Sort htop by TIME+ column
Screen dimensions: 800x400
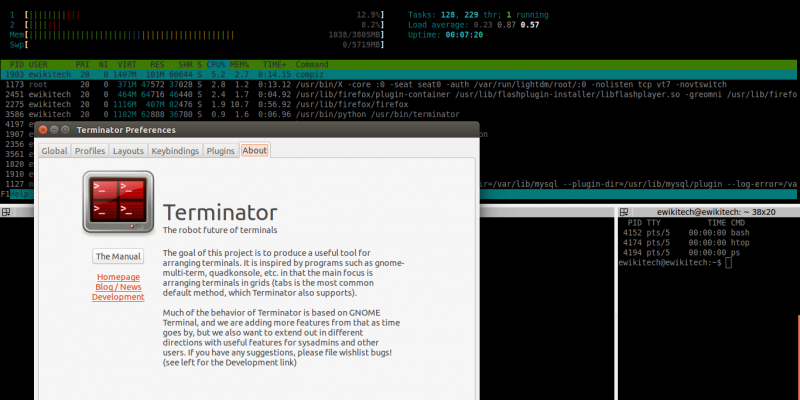tap(275, 64)
